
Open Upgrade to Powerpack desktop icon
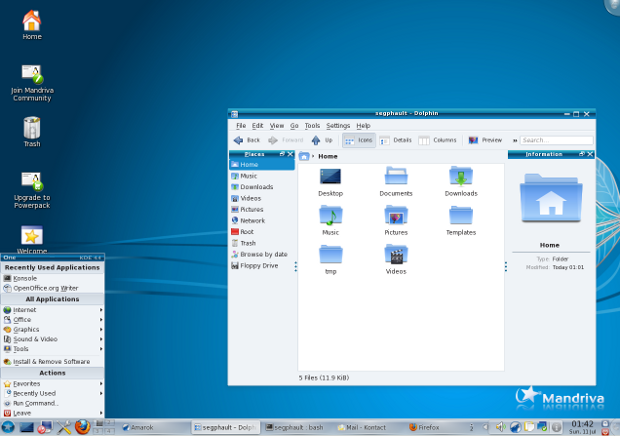pos(32,191)
